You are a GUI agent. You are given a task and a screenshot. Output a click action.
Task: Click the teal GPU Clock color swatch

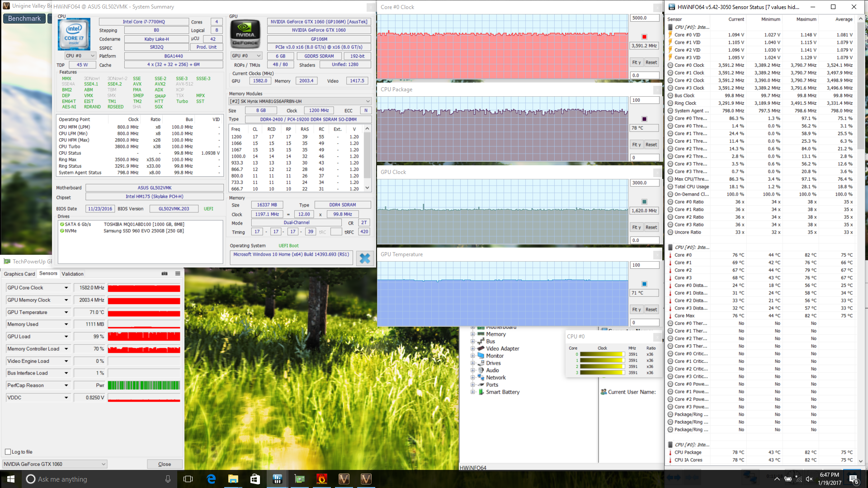click(644, 202)
